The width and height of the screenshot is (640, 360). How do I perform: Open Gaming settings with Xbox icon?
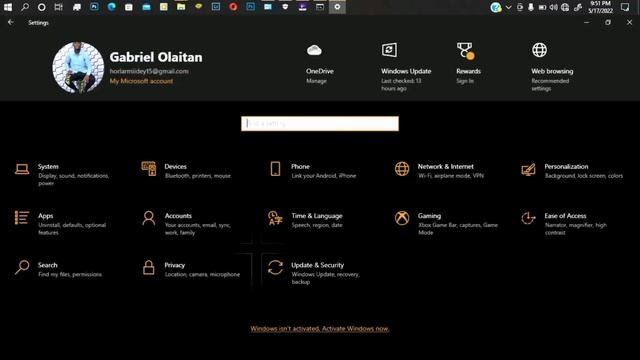click(x=447, y=223)
